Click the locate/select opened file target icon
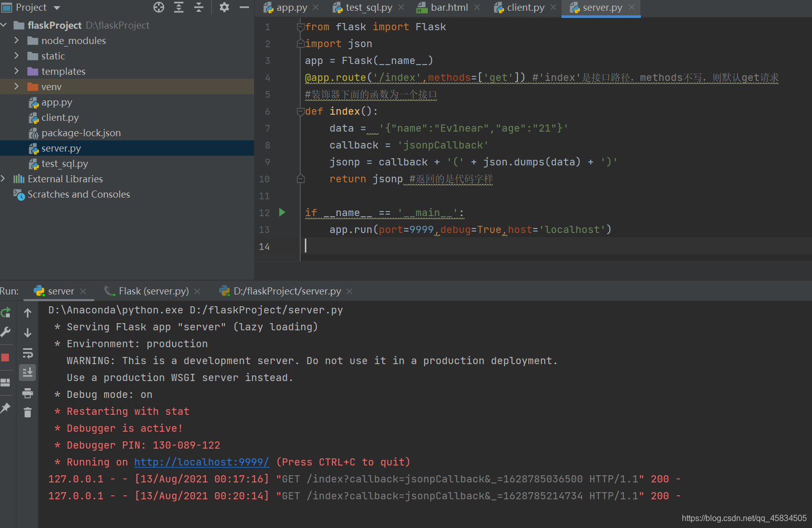812x528 pixels. click(x=159, y=7)
